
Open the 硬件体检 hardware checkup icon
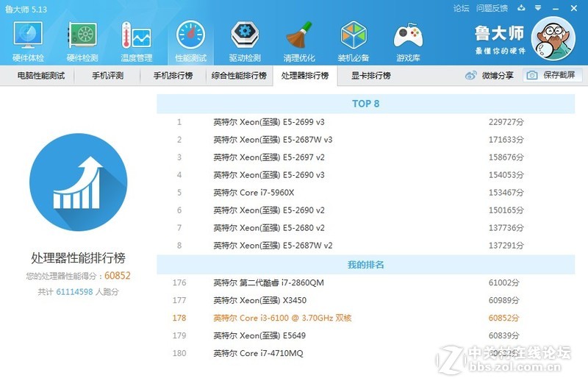[28, 41]
